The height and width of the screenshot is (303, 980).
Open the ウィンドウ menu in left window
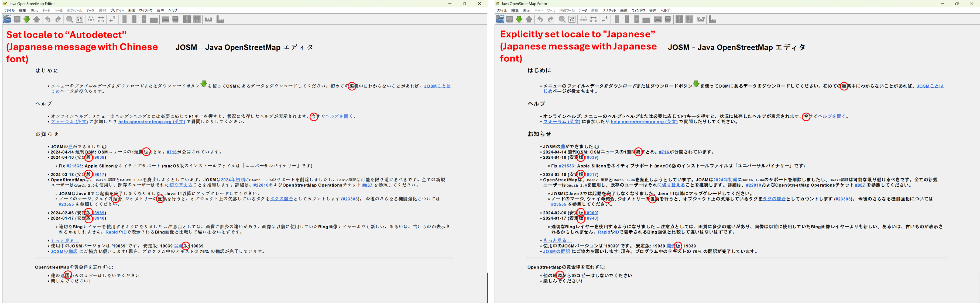tap(146, 11)
